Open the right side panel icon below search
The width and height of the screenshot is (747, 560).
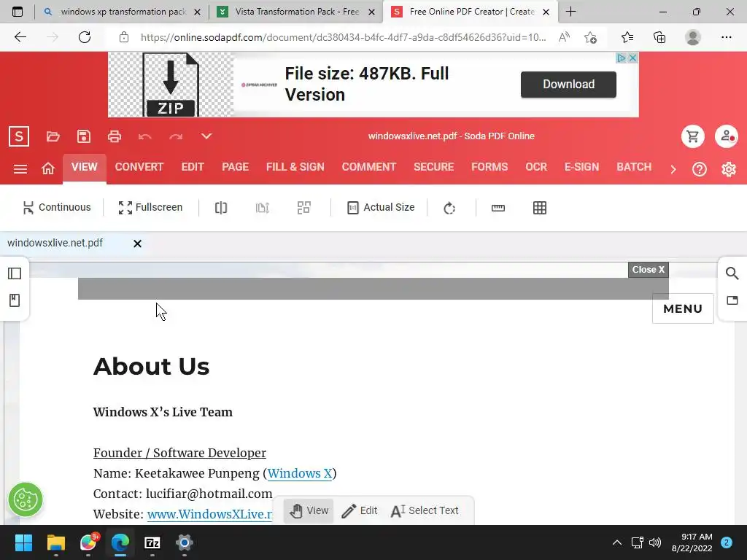(732, 300)
